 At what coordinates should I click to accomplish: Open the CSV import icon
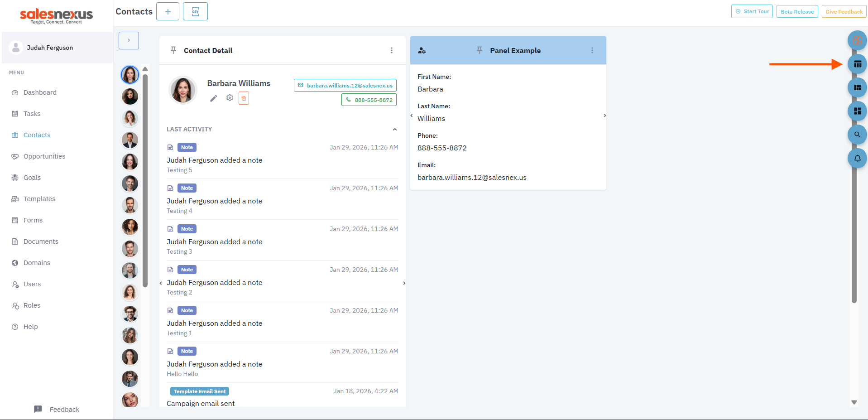tap(195, 11)
